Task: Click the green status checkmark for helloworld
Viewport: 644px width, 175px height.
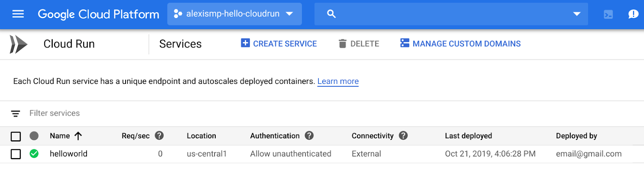Action: click(x=34, y=154)
